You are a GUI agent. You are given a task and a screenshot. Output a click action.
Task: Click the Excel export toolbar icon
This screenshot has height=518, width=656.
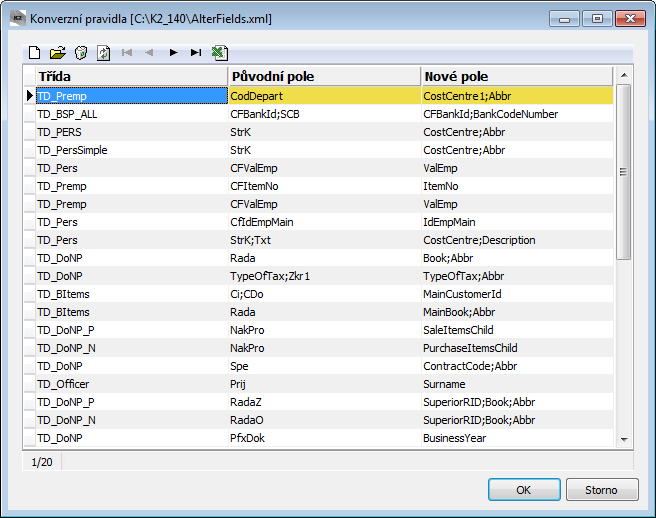[220, 53]
